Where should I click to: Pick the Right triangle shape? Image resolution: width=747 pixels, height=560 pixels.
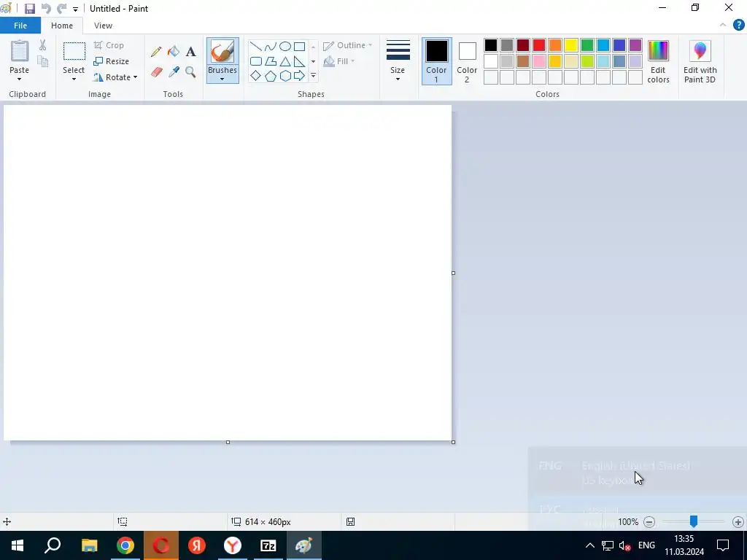[300, 61]
